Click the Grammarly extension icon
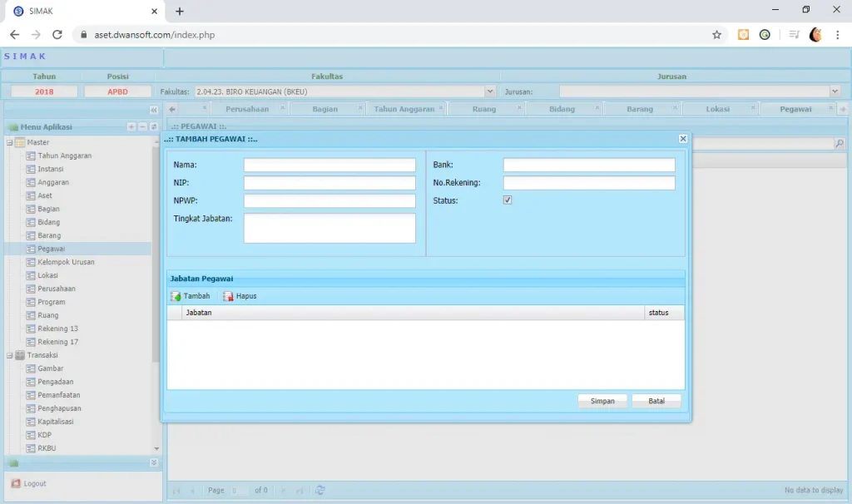The height and width of the screenshot is (504, 852). pyautogui.click(x=765, y=35)
